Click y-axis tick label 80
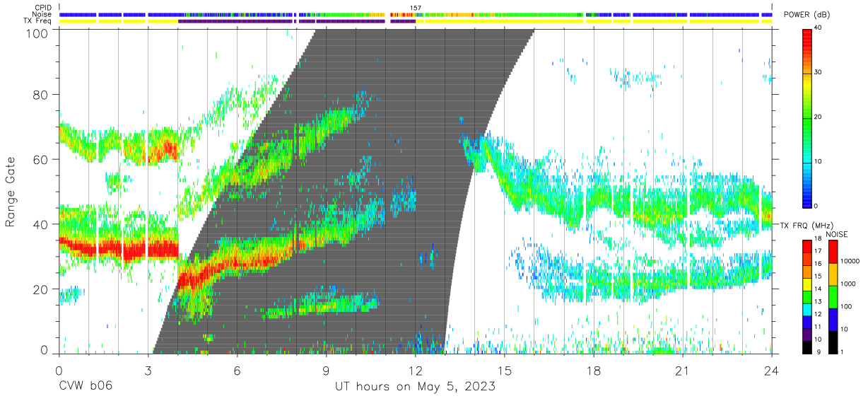Screen dimensions: 868x401 42,94
